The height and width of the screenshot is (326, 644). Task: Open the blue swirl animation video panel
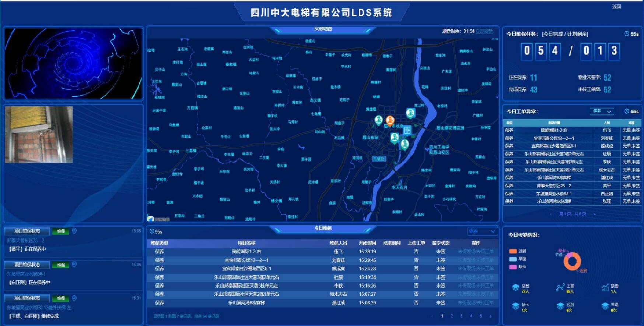[73, 63]
